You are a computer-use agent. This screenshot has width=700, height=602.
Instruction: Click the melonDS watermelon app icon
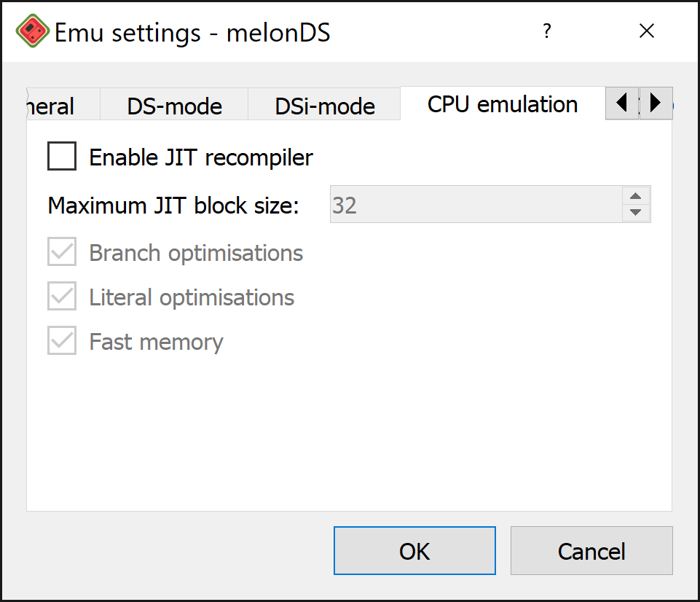click(x=32, y=31)
